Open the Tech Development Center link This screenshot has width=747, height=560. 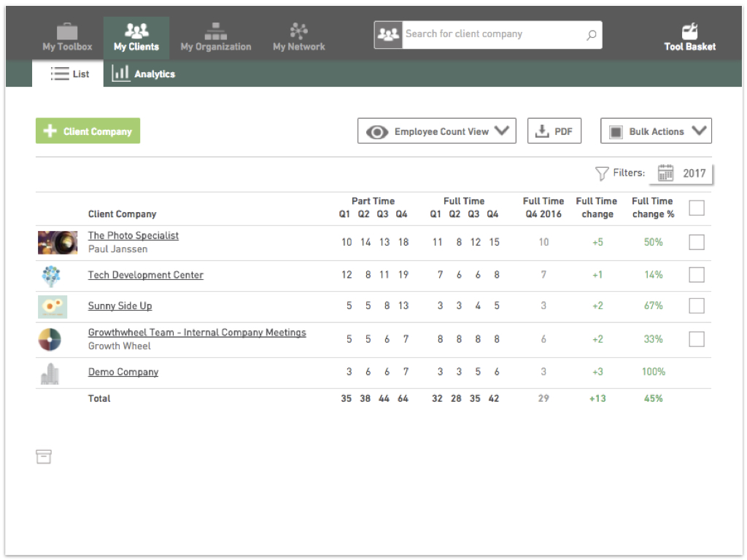click(x=146, y=275)
